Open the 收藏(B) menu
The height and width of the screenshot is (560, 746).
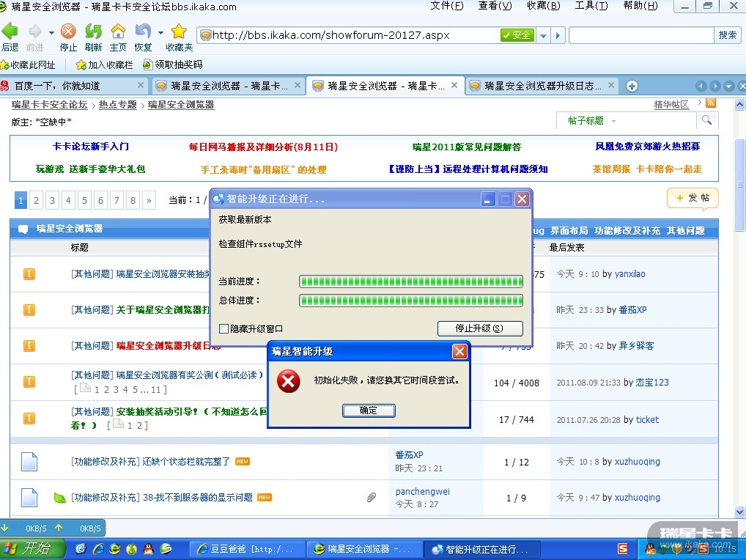pyautogui.click(x=543, y=6)
